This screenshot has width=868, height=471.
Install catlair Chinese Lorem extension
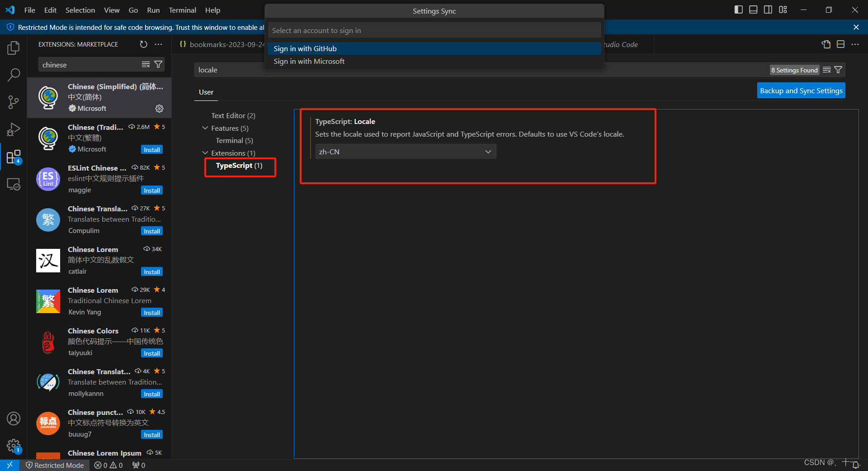point(152,272)
